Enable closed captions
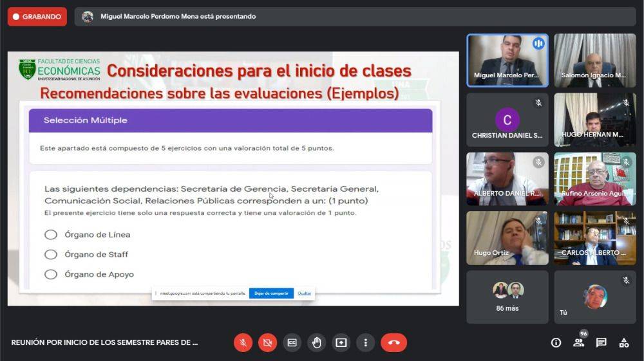The image size is (644, 361). click(x=292, y=342)
